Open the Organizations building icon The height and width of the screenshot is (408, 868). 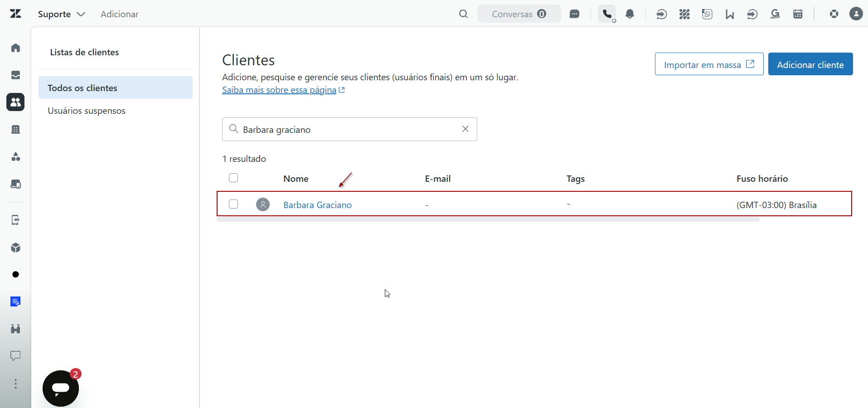pyautogui.click(x=16, y=130)
